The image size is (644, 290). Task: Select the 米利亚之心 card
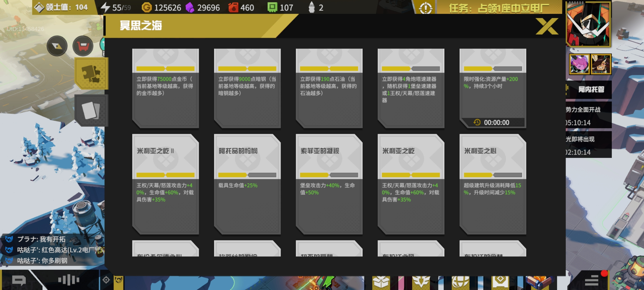493,184
